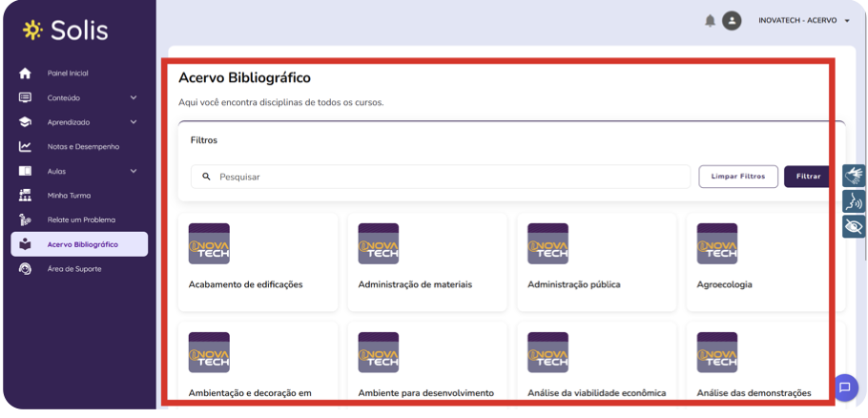This screenshot has height=418, width=868.
Task: Click the Filtros section label
Action: 204,140
